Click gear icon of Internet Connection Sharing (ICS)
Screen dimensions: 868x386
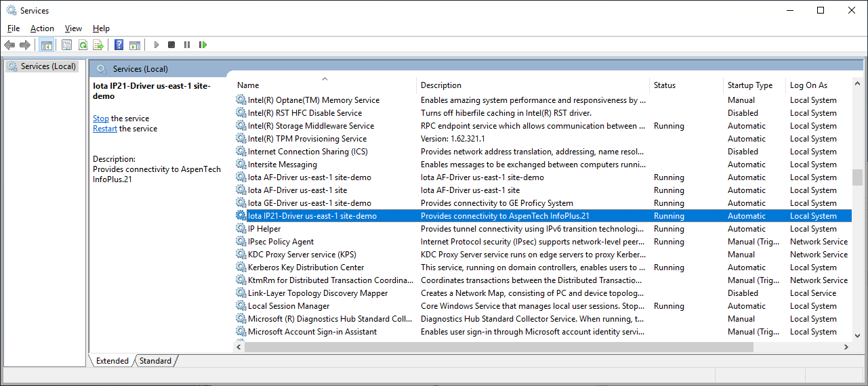click(241, 152)
